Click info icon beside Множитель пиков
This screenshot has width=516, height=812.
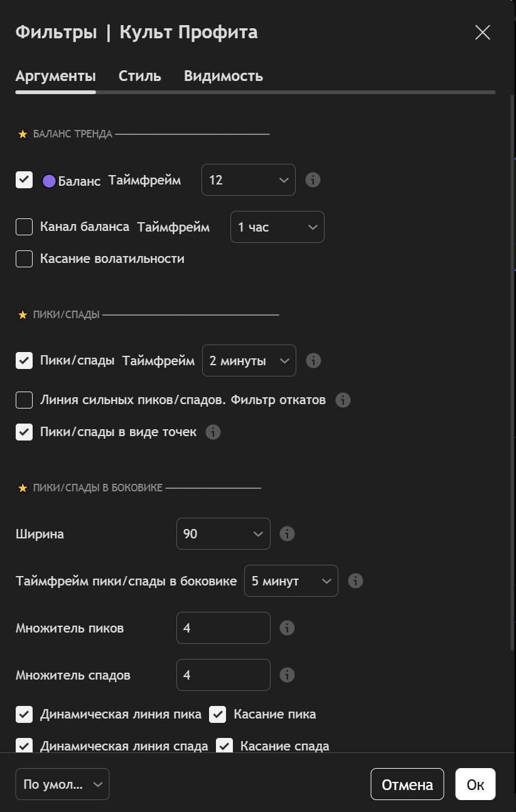tap(288, 628)
